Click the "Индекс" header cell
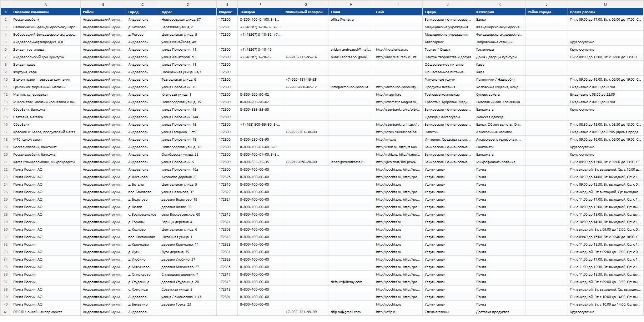The height and width of the screenshot is (322, 644). (x=227, y=12)
